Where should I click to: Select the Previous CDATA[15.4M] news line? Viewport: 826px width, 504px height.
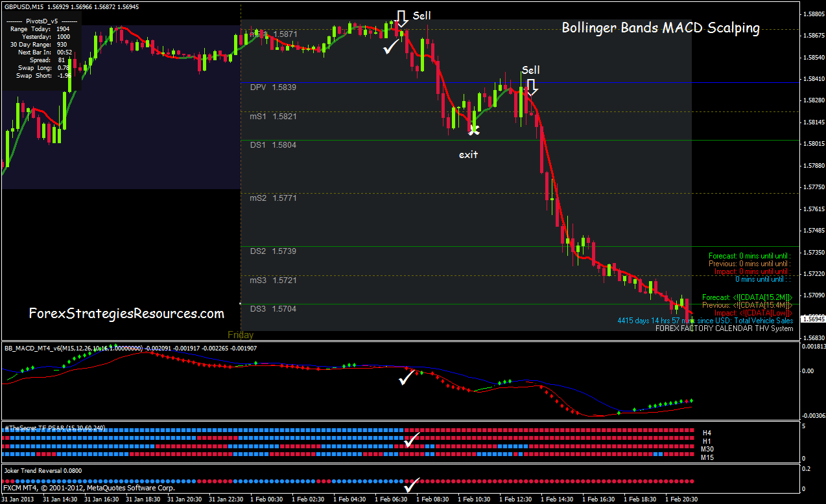(x=747, y=304)
